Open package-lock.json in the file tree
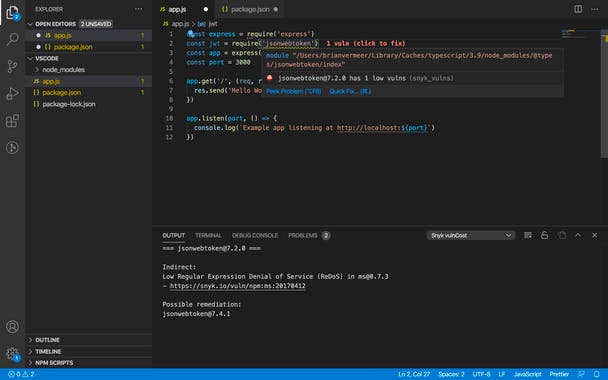This screenshot has width=608, height=380. pos(89,104)
